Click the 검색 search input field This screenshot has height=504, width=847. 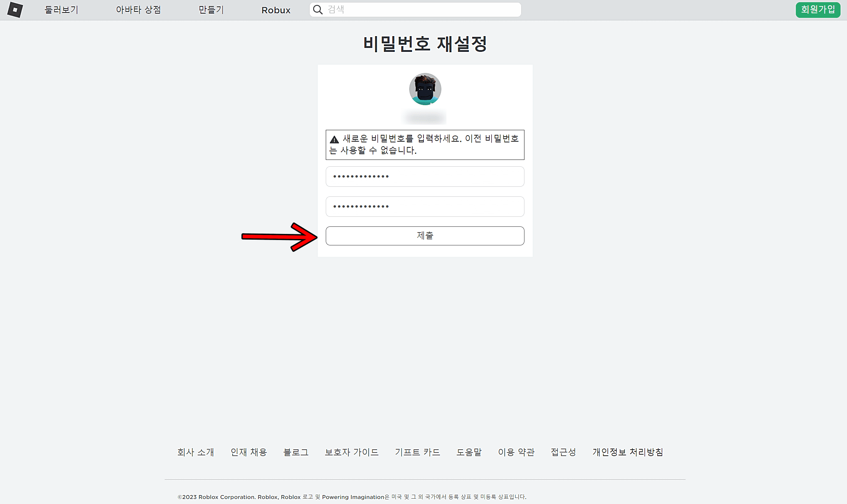[x=415, y=10]
